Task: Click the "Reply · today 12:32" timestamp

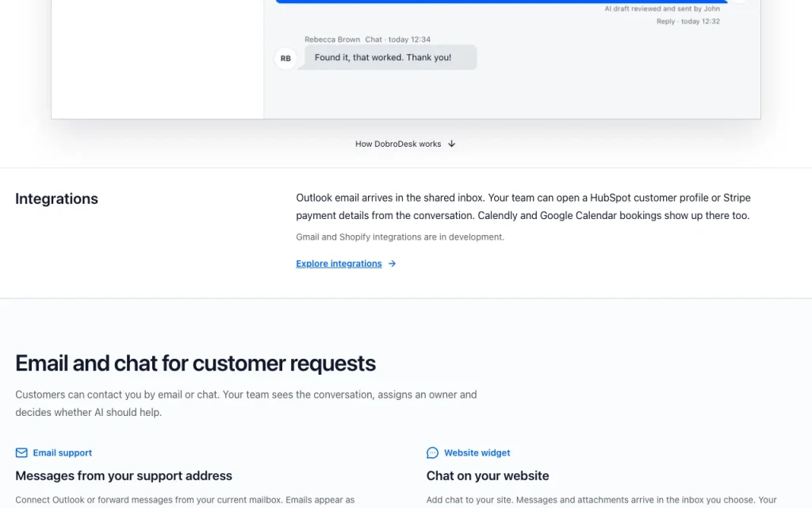Action: (688, 21)
